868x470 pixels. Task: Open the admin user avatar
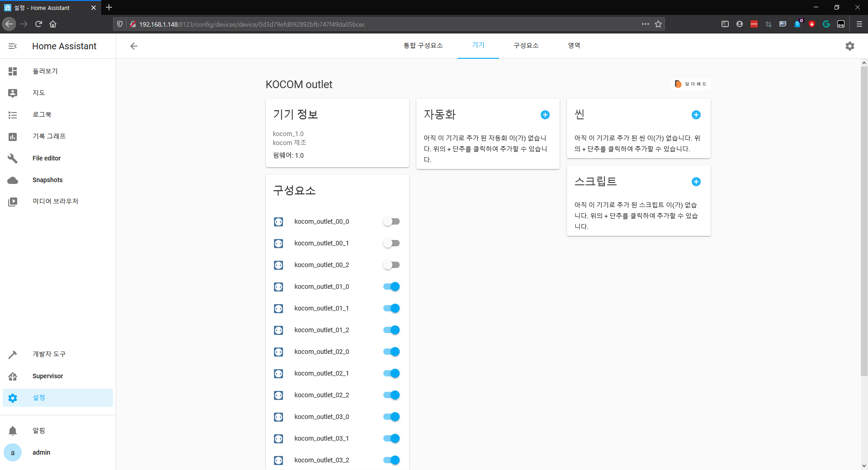pyautogui.click(x=13, y=452)
